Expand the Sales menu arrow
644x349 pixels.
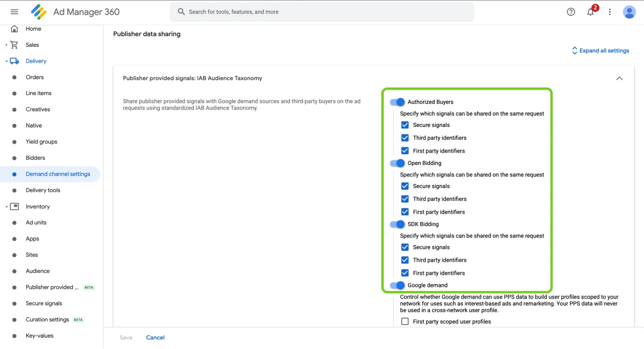click(6, 45)
